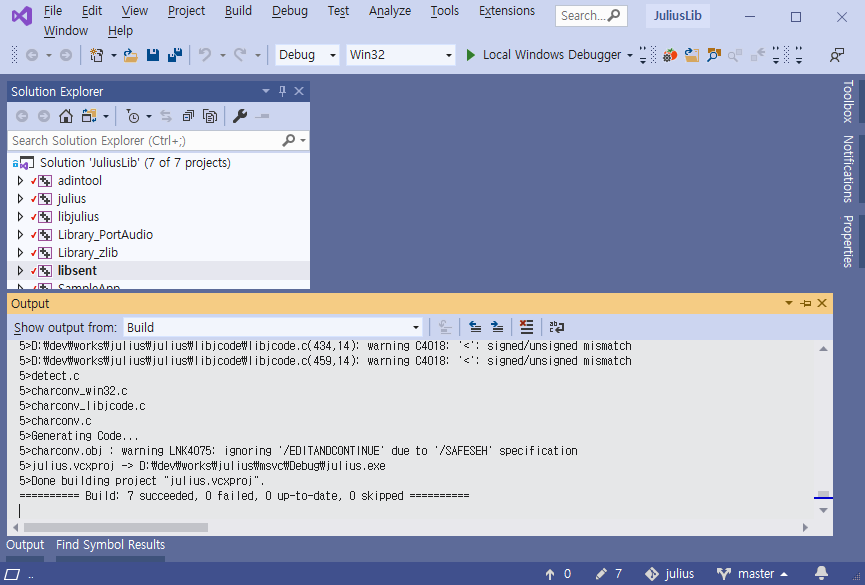865x585 pixels.
Task: Switch views icon in Solution Explorer
Action: coord(89,116)
